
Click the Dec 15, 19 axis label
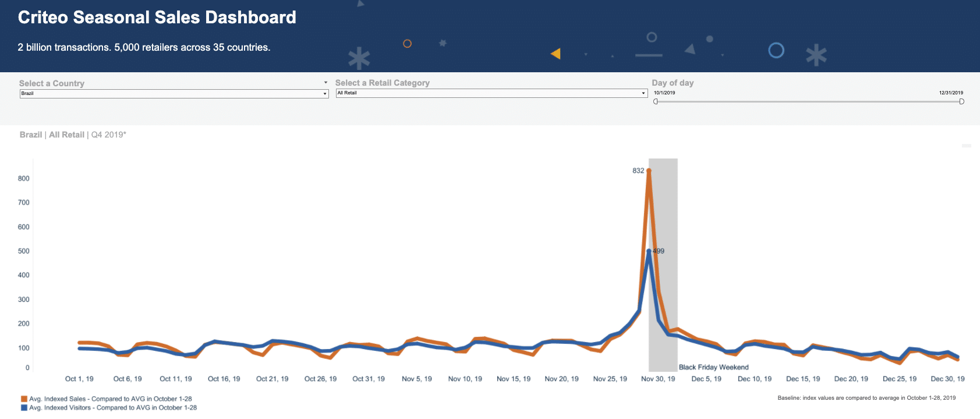point(803,379)
